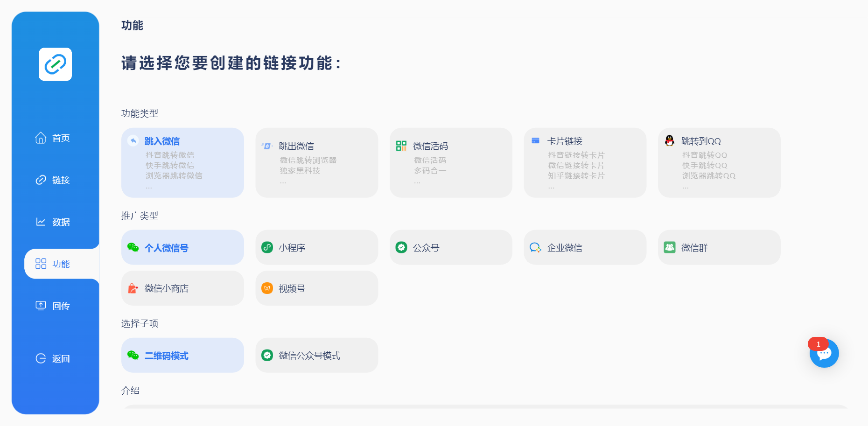Viewport: 868px width, 426px height.
Task: Choose 企业微信 promotion type
Action: point(585,247)
